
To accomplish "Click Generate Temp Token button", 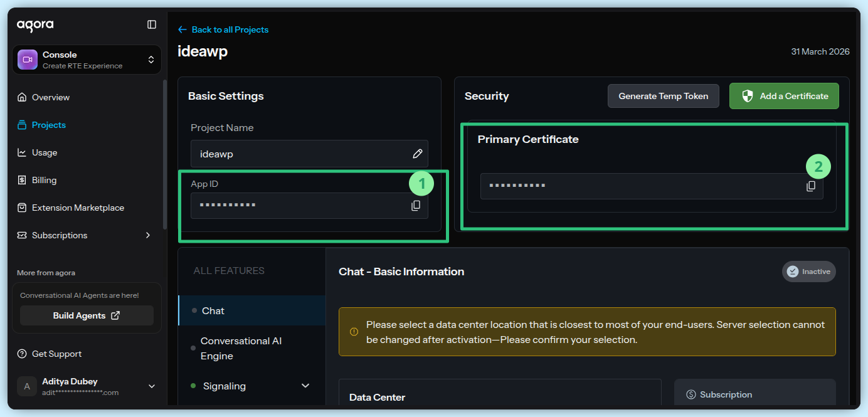I will coord(663,96).
